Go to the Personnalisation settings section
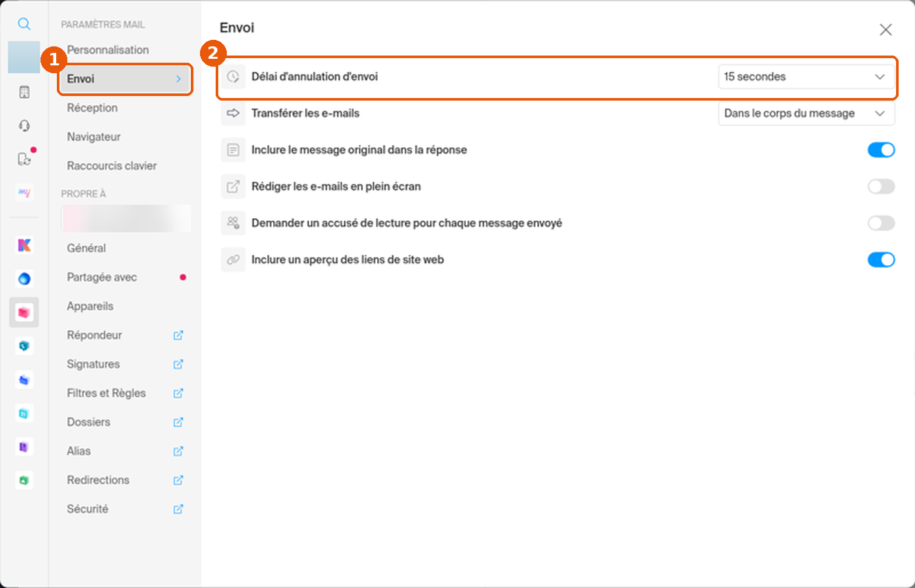915x588 pixels. click(x=108, y=50)
